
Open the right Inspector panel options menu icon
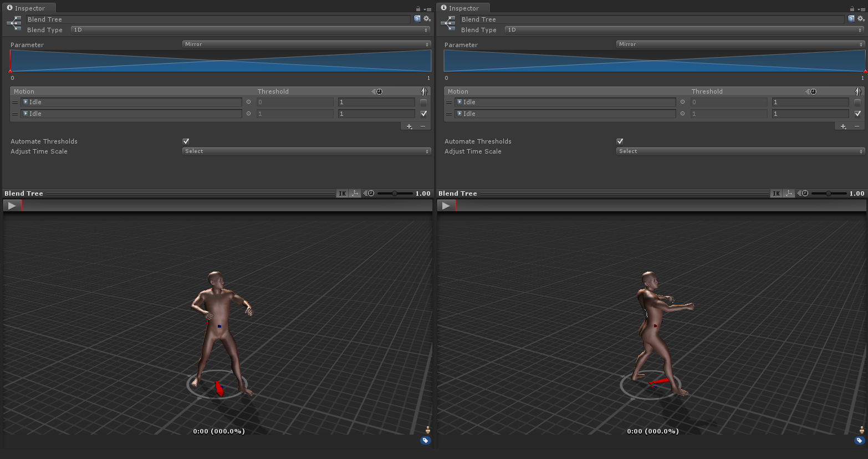click(x=861, y=9)
